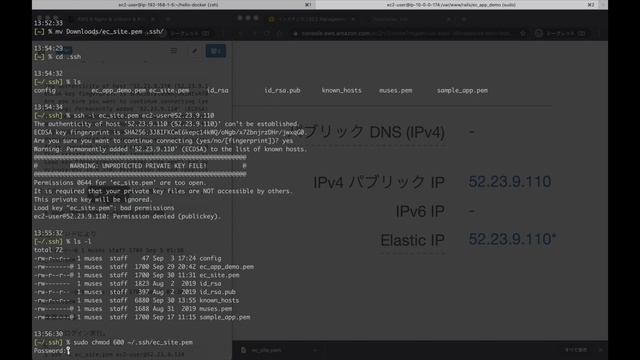Expand the ec_site.pem download options chevron
Viewport: 640px width, 360px height.
[x=315, y=350]
